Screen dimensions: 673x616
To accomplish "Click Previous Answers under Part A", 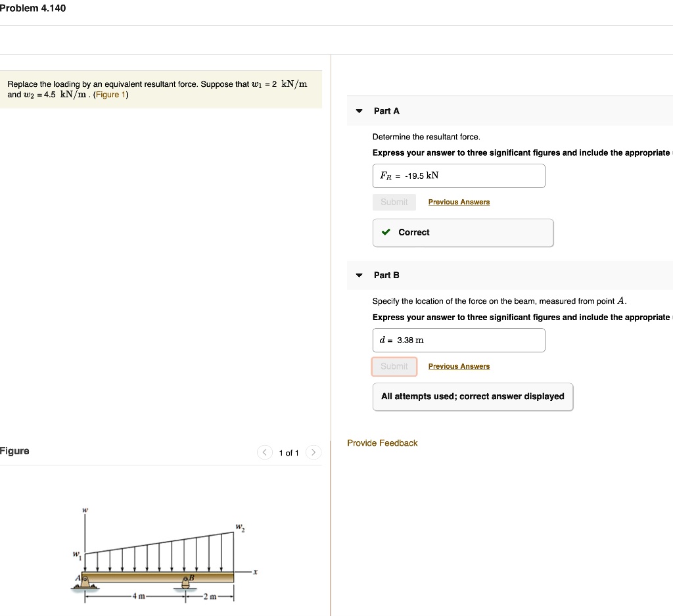I will click(x=459, y=202).
